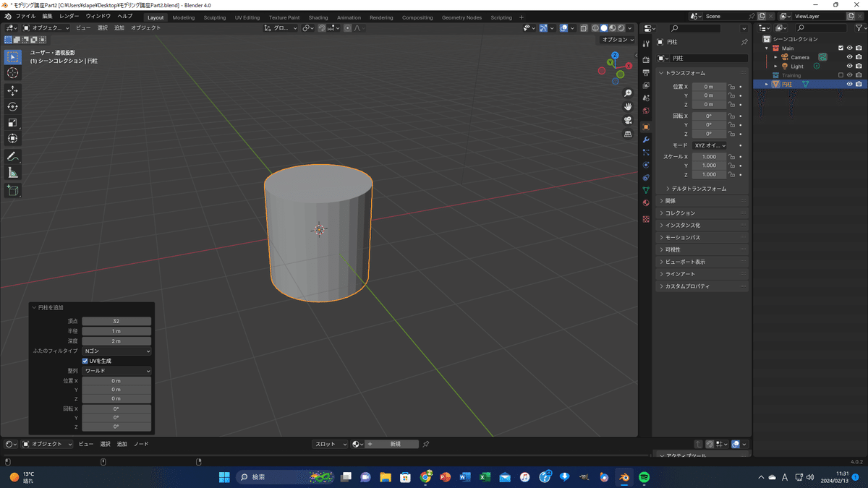
Task: Expand the 可視性 panel
Action: 702,249
